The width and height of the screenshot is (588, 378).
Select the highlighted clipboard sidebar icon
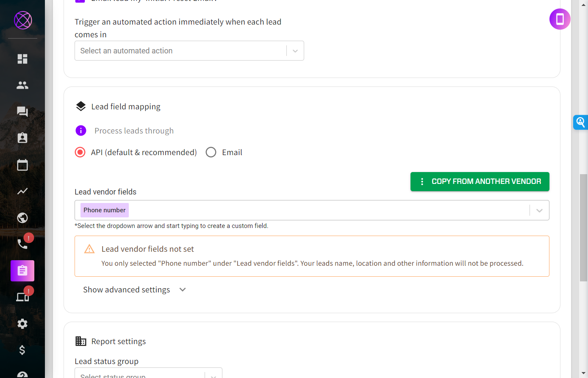[22, 271]
